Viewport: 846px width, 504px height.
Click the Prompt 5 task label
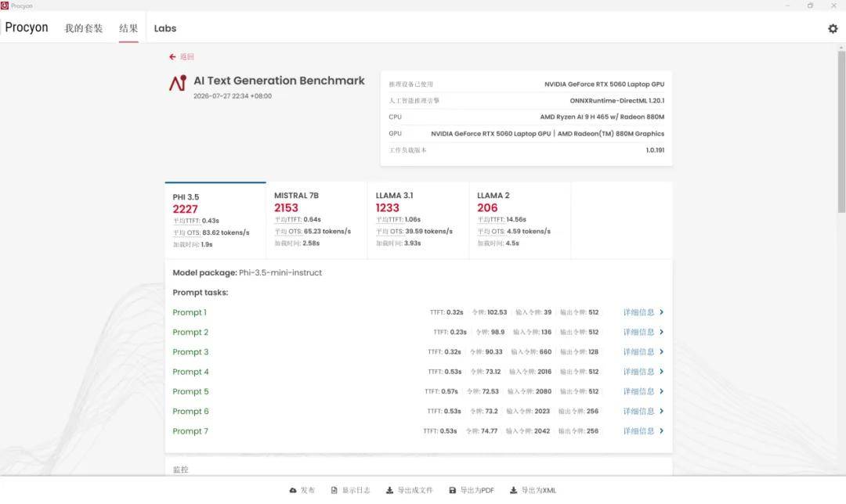tap(190, 391)
